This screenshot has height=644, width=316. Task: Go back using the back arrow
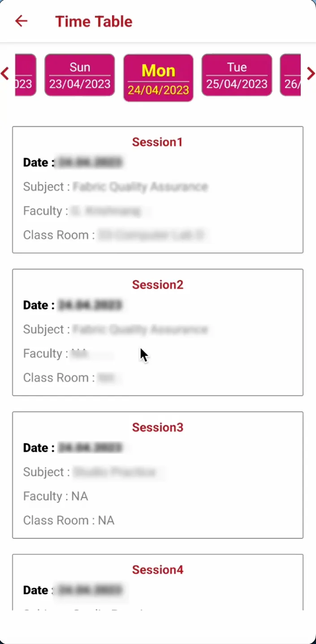(21, 21)
